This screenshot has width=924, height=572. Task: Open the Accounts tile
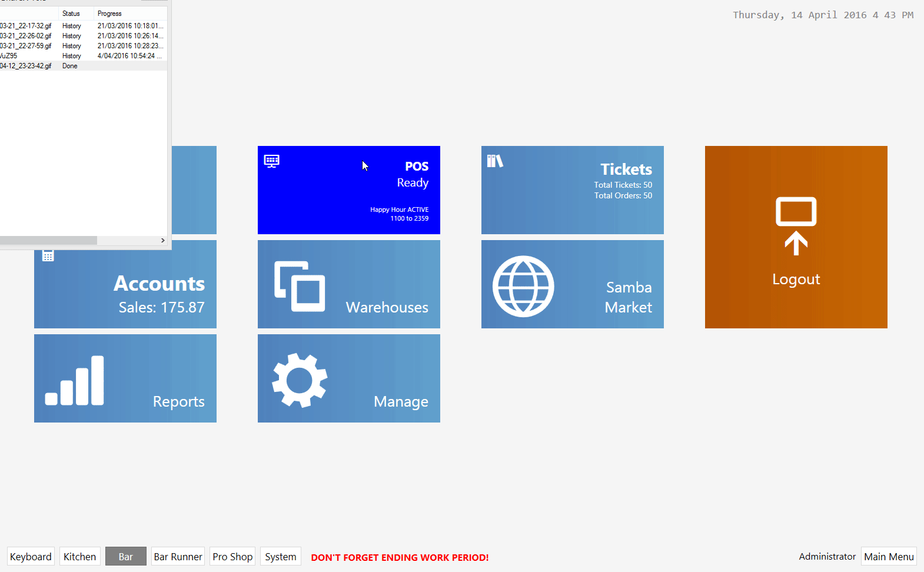[x=125, y=284]
